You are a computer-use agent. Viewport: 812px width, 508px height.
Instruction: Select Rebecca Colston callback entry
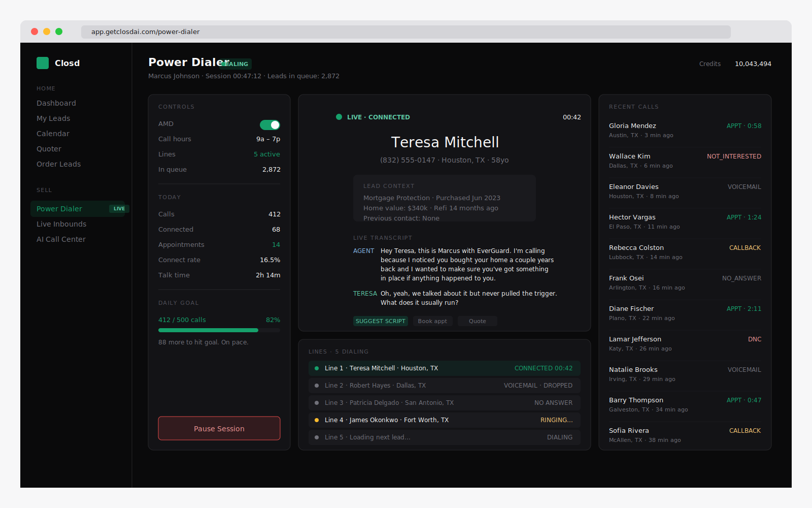[x=685, y=252]
